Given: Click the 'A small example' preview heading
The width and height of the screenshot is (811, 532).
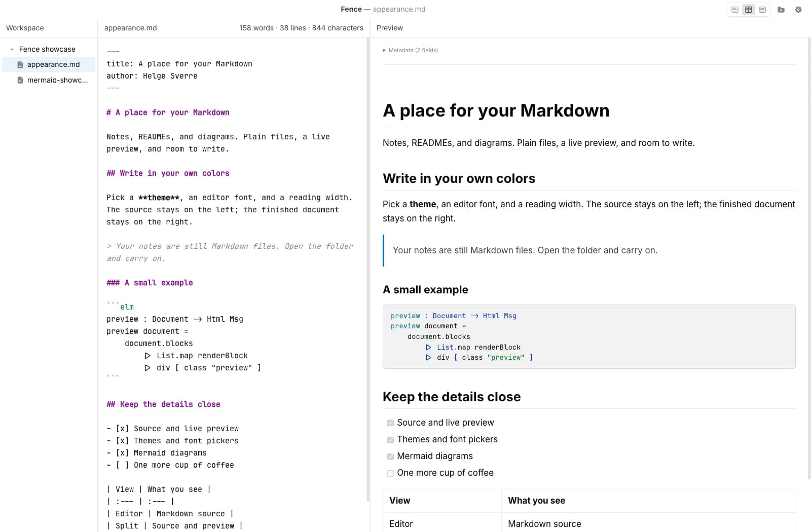Looking at the screenshot, I should point(426,290).
